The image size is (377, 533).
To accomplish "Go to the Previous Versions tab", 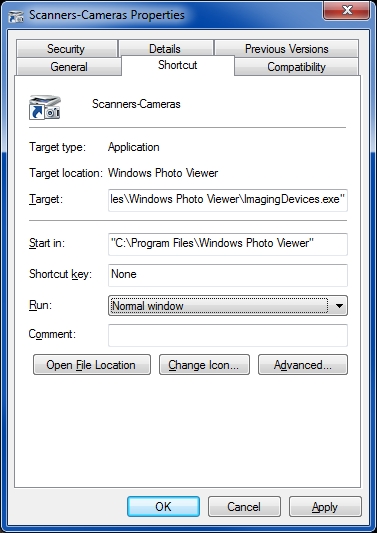I will tap(287, 49).
